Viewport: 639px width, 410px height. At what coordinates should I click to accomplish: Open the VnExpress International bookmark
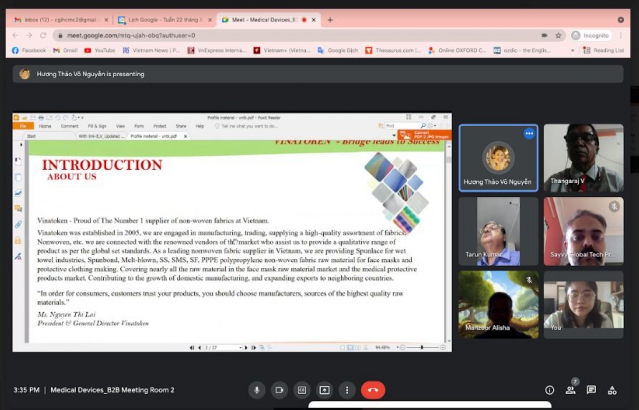[x=217, y=50]
